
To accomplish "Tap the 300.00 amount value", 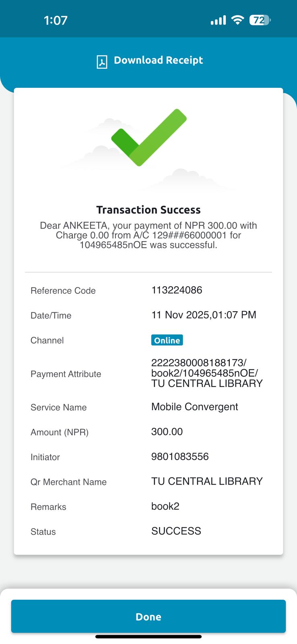I will tap(167, 432).
